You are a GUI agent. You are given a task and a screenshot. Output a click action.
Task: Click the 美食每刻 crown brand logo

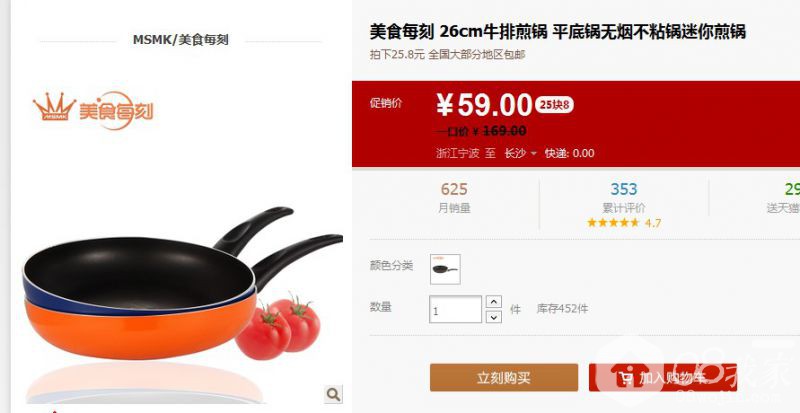click(x=93, y=110)
